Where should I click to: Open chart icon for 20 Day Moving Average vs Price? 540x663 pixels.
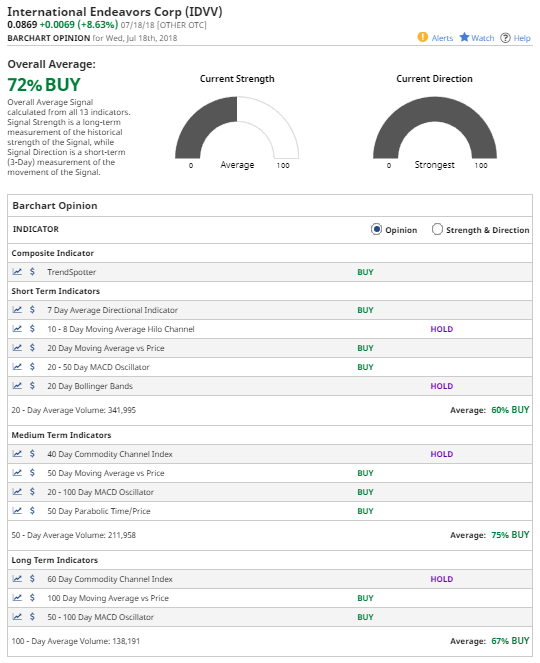coord(17,348)
